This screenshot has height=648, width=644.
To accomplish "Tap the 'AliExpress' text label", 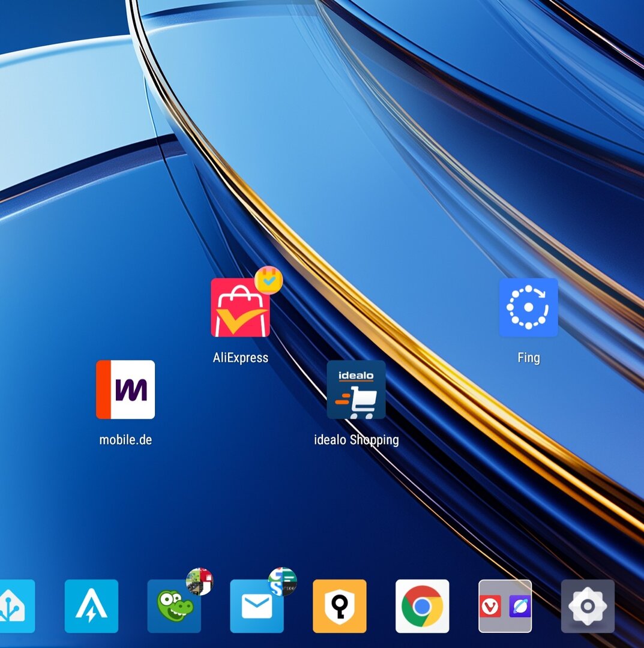I will 240,358.
